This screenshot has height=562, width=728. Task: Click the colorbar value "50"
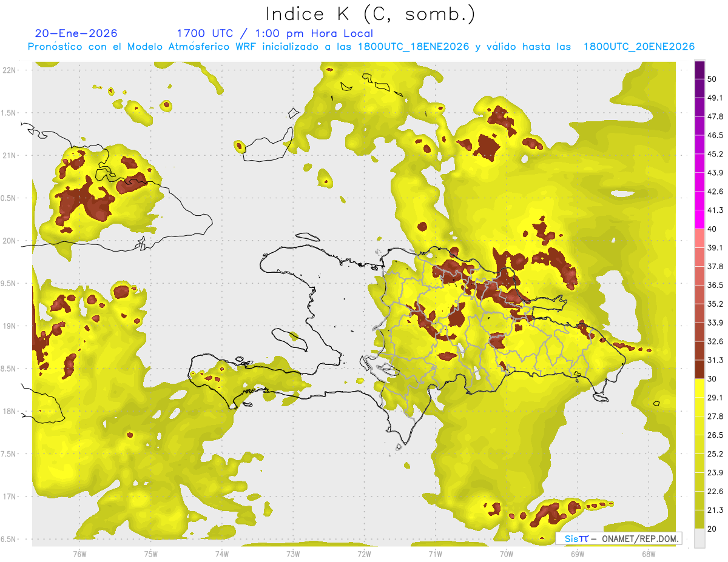point(712,79)
